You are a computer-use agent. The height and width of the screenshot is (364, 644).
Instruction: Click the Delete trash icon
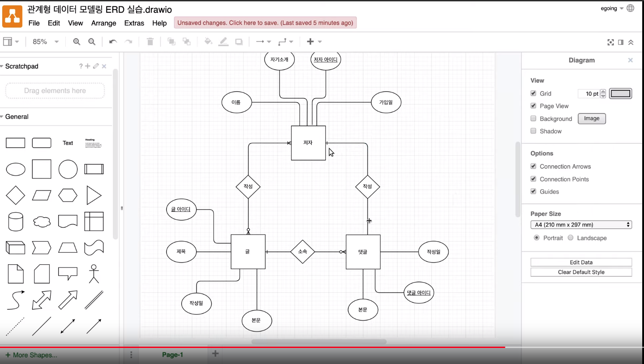click(x=150, y=41)
